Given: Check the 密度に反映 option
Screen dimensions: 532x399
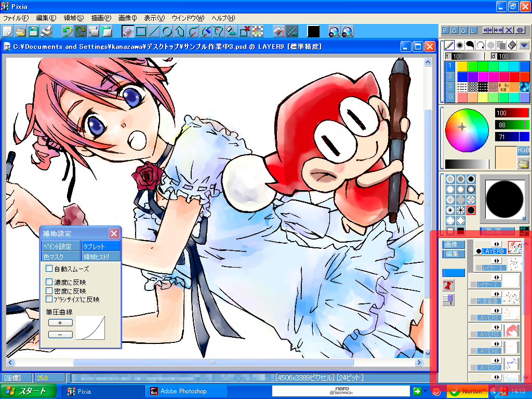Looking at the screenshot, I should tap(49, 291).
